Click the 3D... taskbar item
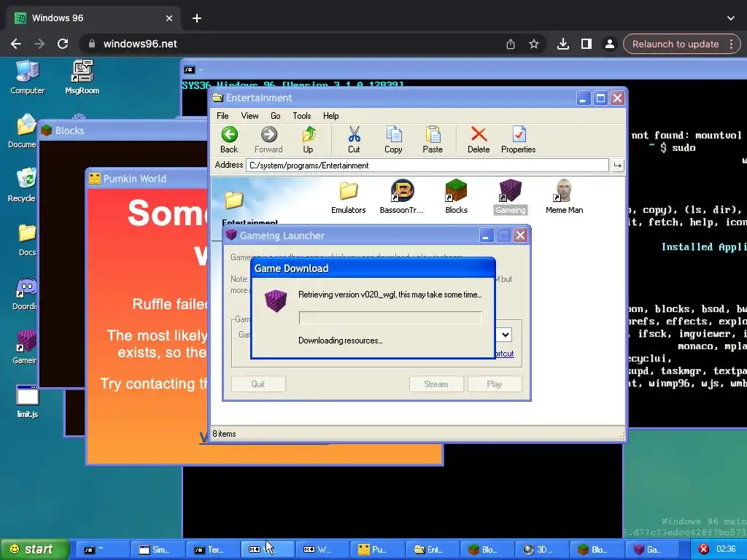 click(542, 549)
